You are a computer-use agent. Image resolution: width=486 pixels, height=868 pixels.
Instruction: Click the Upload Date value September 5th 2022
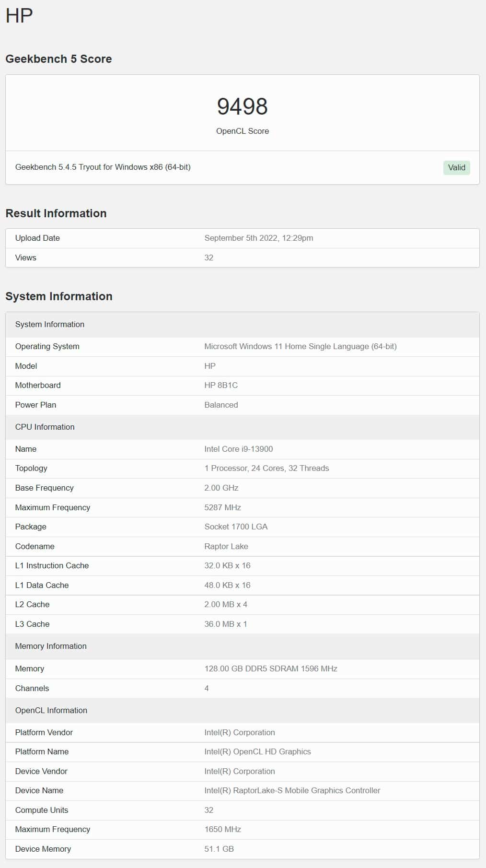pos(259,238)
